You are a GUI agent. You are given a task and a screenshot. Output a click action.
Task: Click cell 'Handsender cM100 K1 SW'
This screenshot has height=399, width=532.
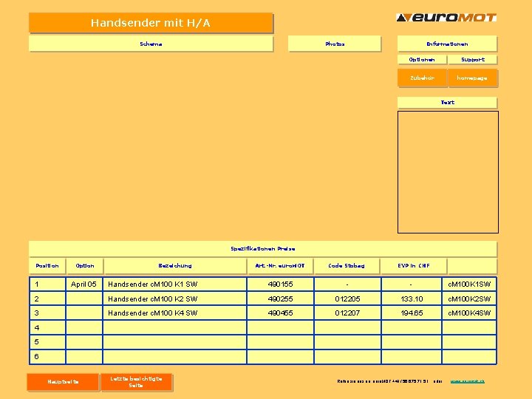coord(174,284)
